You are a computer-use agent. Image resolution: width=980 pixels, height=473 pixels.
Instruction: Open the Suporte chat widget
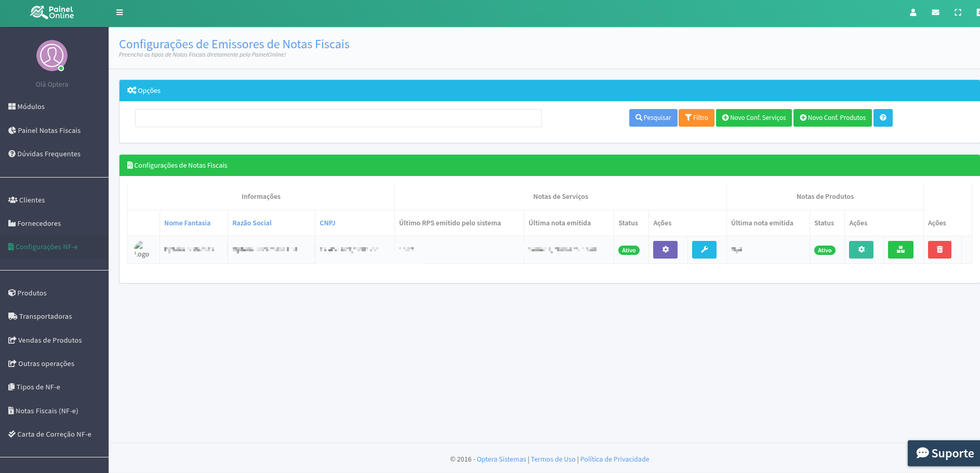point(944,453)
